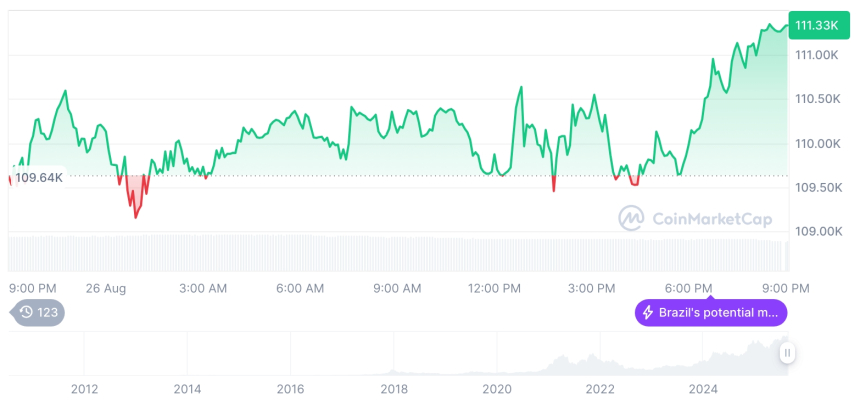Click the green 111.33K current price tag

[815, 25]
